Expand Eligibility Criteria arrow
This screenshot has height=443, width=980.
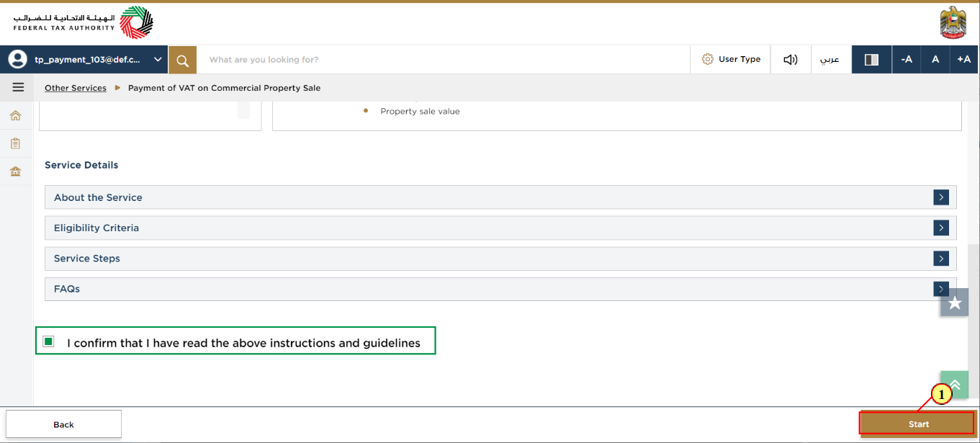coord(940,228)
